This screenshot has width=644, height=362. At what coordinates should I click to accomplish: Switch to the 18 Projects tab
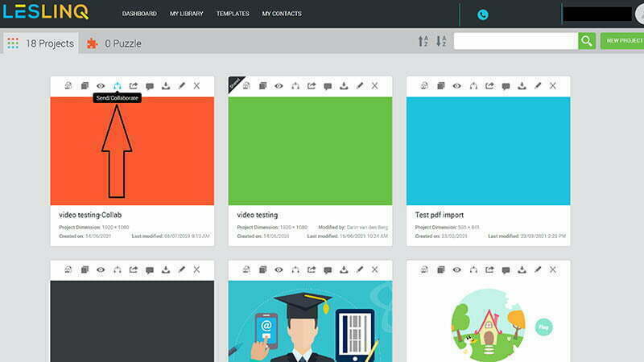tap(41, 43)
